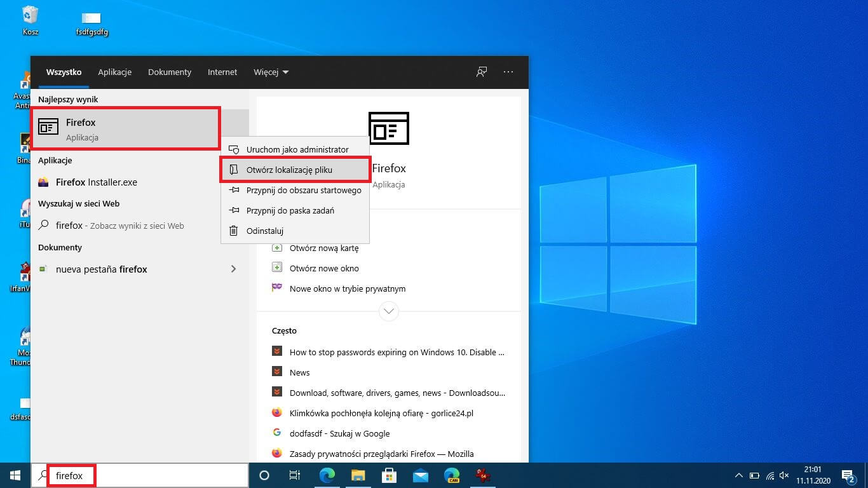Open Microsoft Store from the taskbar
The width and height of the screenshot is (868, 488).
pyautogui.click(x=389, y=475)
